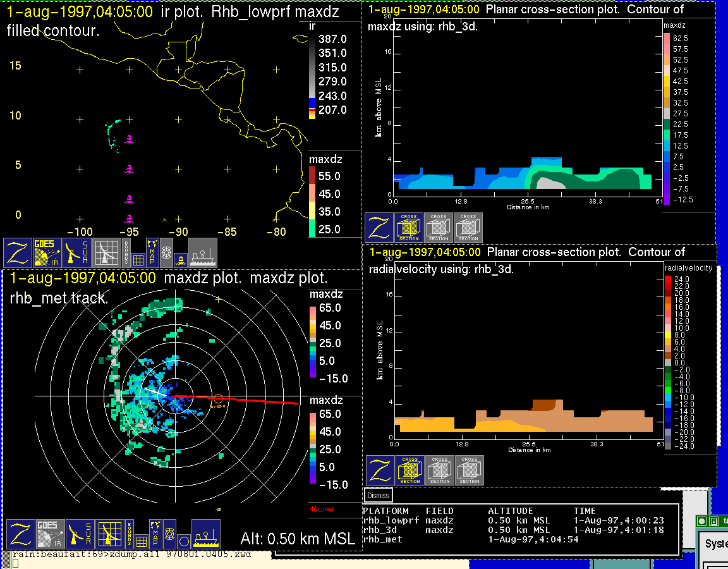The height and width of the screenshot is (569, 728).
Task: Toggle the grayed ship icon in the ir plot toolbar
Action: point(203,253)
